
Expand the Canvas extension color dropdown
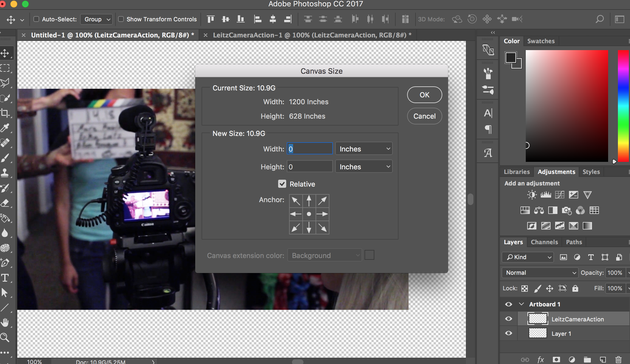pyautogui.click(x=325, y=255)
